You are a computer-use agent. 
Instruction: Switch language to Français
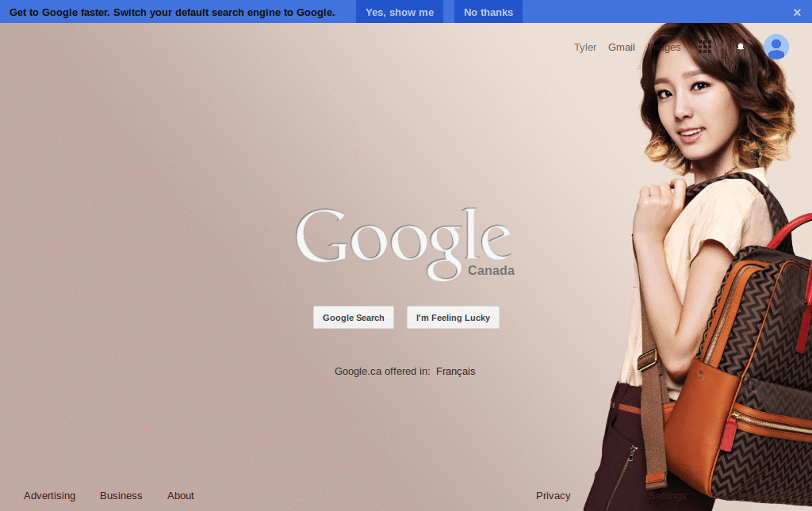(456, 372)
